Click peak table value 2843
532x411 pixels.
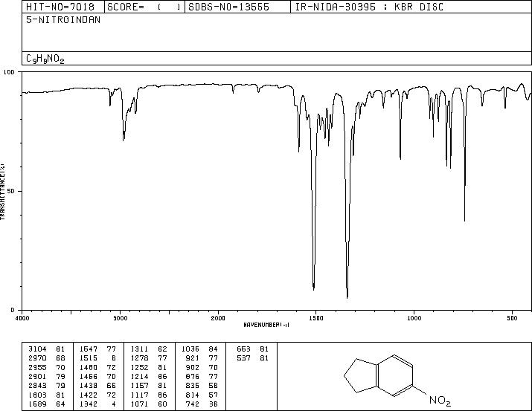click(x=37, y=386)
